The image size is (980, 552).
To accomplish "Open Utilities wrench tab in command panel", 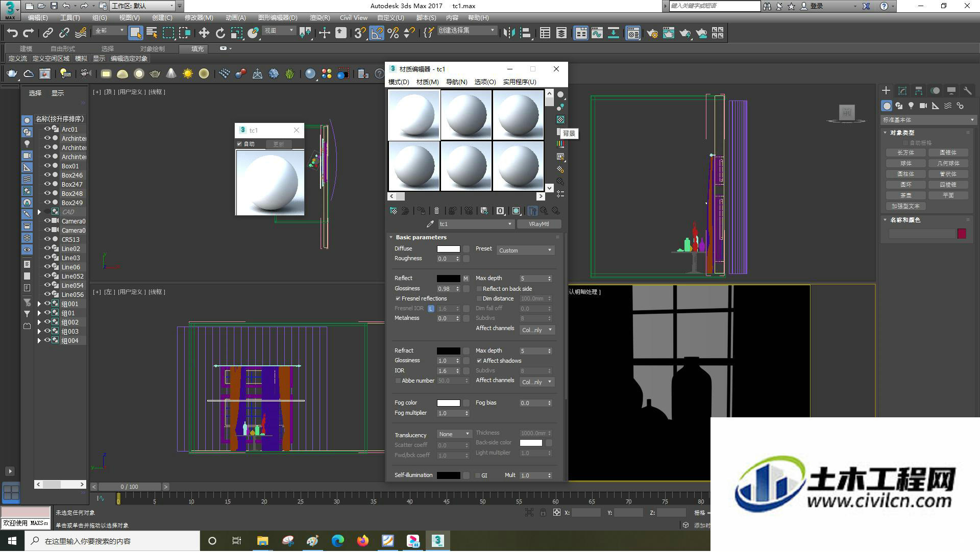I will [x=967, y=91].
